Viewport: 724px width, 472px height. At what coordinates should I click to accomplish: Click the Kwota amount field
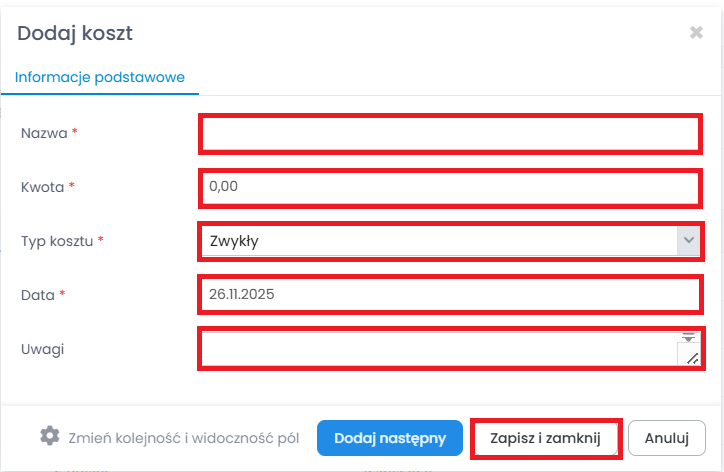coord(450,187)
